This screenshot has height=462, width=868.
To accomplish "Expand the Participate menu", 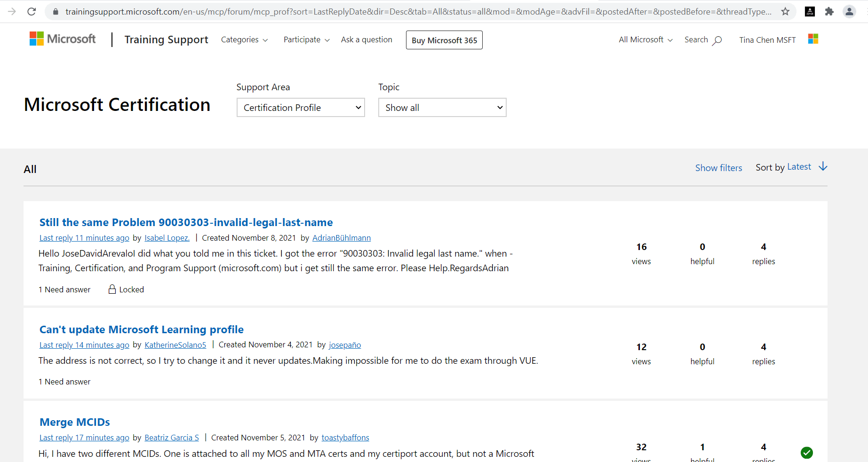I will [x=307, y=40].
